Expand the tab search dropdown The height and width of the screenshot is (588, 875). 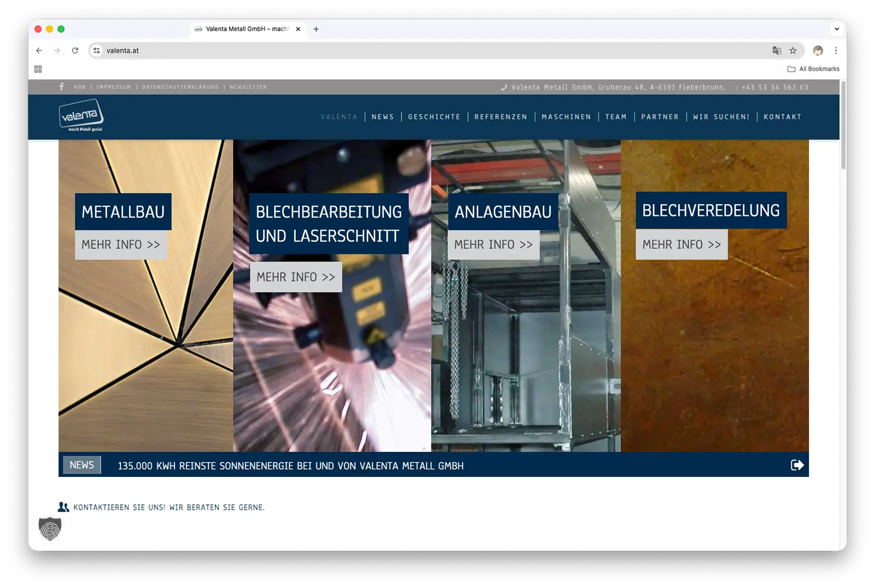click(x=836, y=29)
